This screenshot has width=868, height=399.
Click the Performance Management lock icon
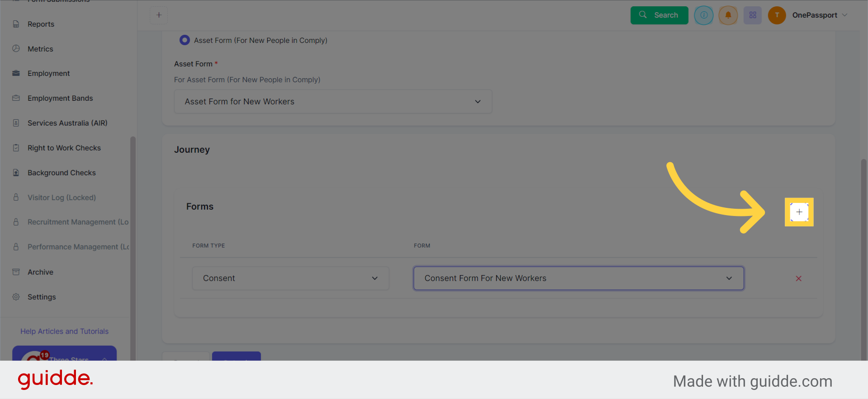[x=16, y=247]
